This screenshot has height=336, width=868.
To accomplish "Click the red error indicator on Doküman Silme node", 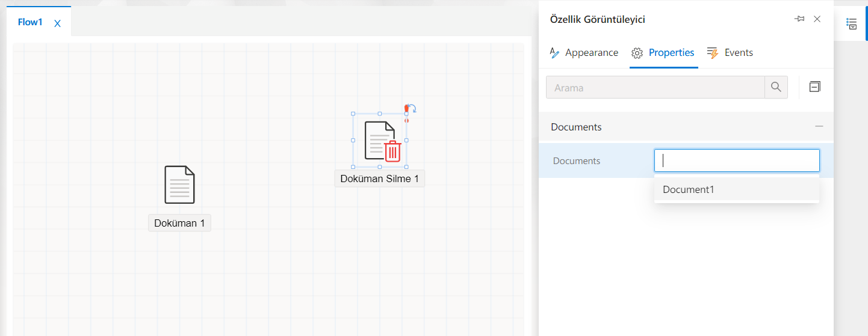I will 406,109.
